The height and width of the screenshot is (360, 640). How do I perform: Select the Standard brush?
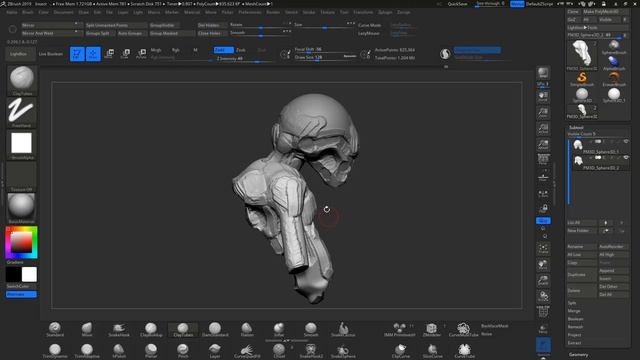tap(55, 329)
